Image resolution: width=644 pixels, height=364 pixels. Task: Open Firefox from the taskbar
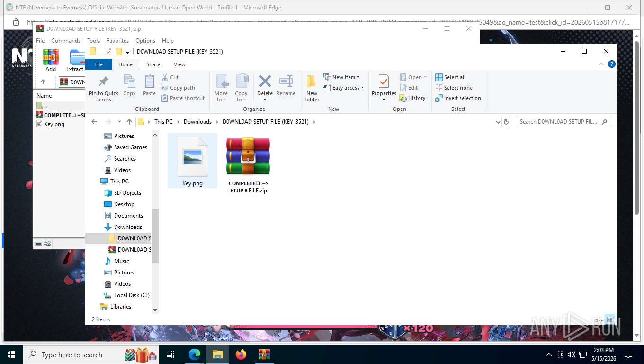coord(241,355)
